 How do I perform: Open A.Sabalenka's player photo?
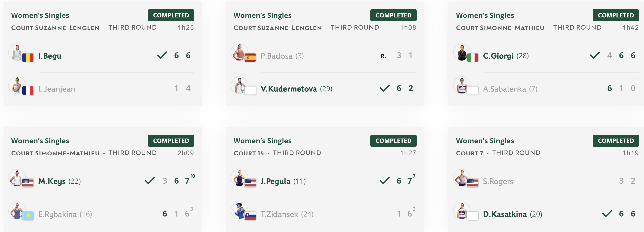coord(462,85)
